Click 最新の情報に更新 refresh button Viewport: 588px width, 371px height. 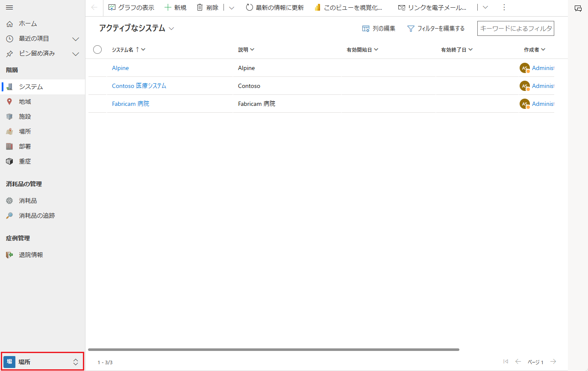pos(275,8)
